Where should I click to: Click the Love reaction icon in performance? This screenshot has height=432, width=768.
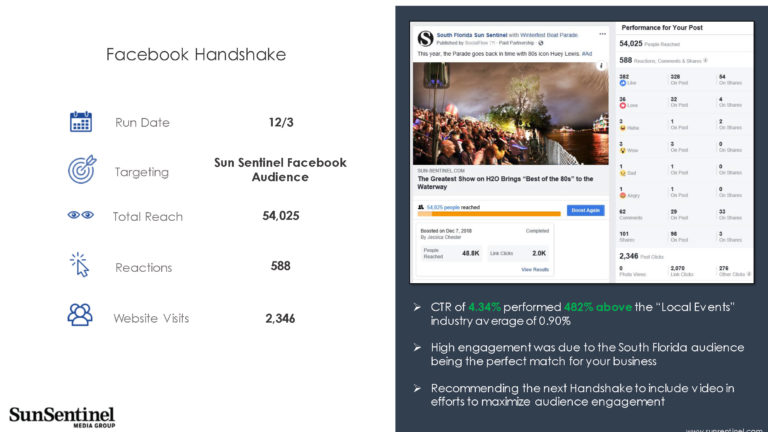point(623,105)
